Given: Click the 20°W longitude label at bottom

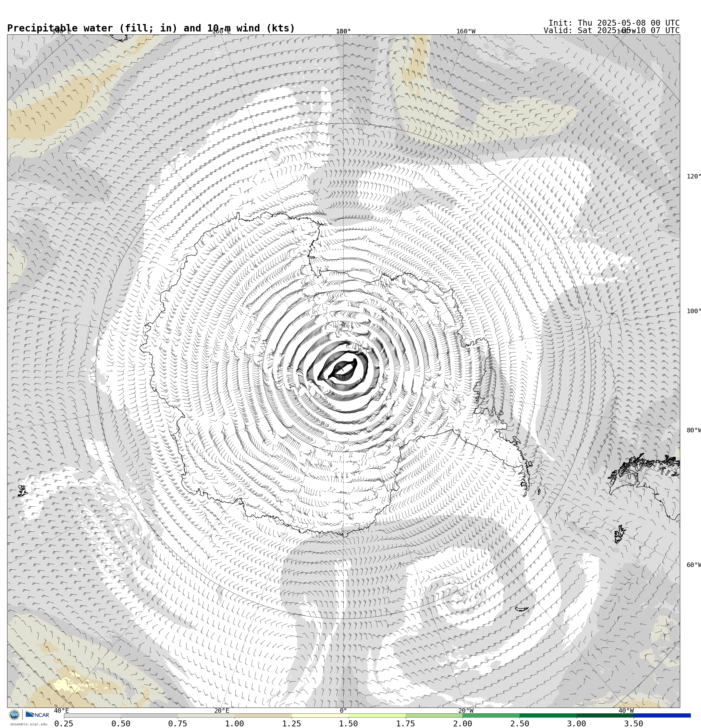Looking at the screenshot, I should coord(466,711).
